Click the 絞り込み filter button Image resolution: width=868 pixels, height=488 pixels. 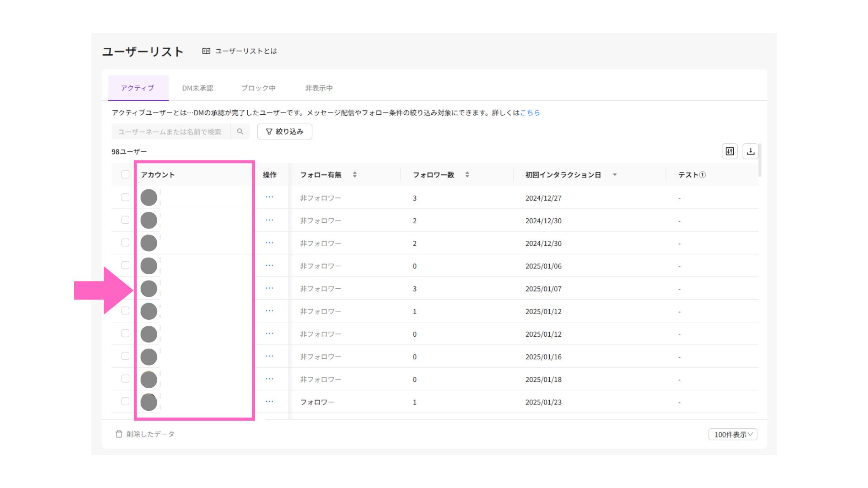(x=285, y=131)
